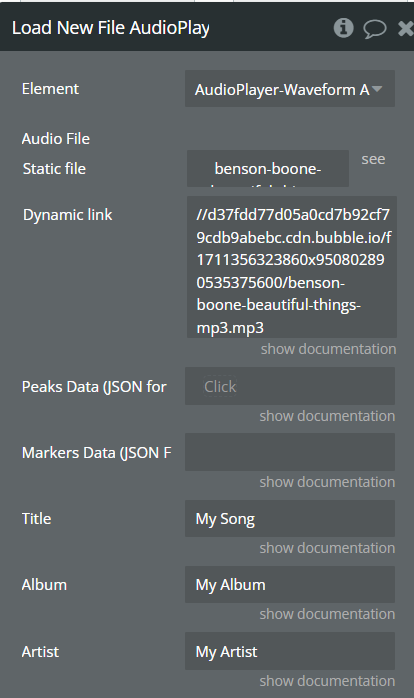Expand the Element dropdown arrow
This screenshot has height=698, width=414.
377,89
